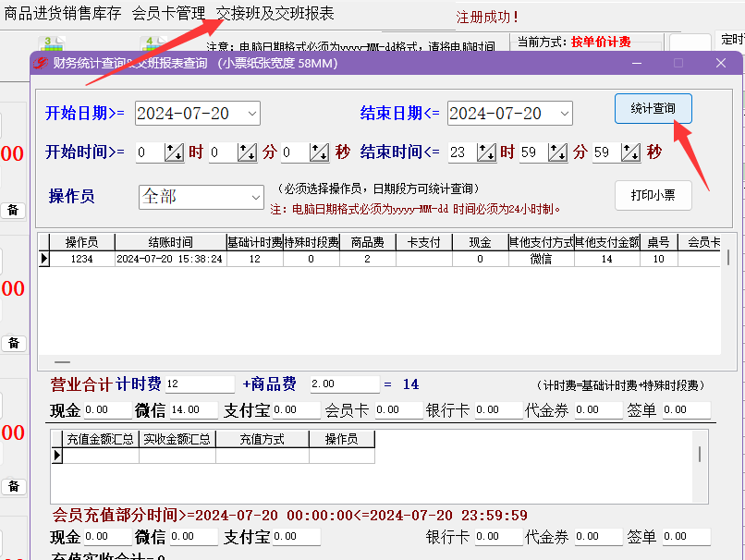This screenshot has width=745, height=560.
Task: Click the start minute spinner icon
Action: pyautogui.click(x=247, y=152)
